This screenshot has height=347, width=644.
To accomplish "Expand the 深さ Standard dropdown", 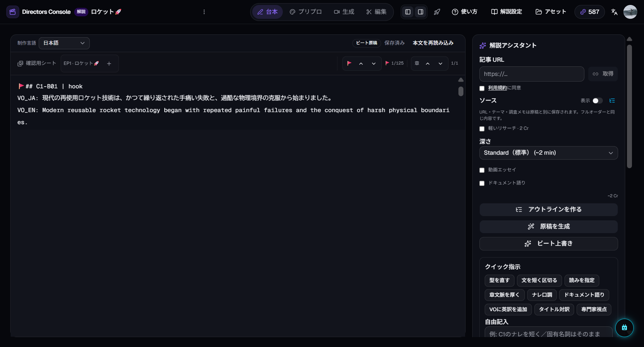I will 549,153.
